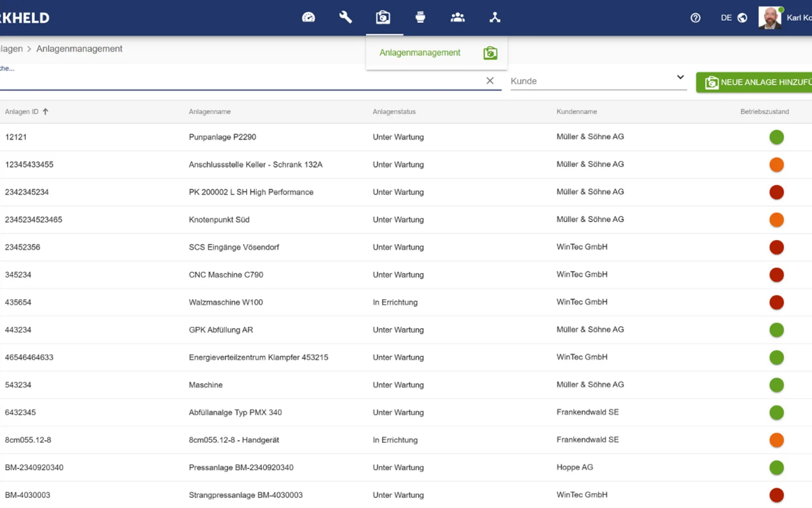
Task: Click orange status dot for Anschlussstelle Keller
Action: [x=776, y=165]
